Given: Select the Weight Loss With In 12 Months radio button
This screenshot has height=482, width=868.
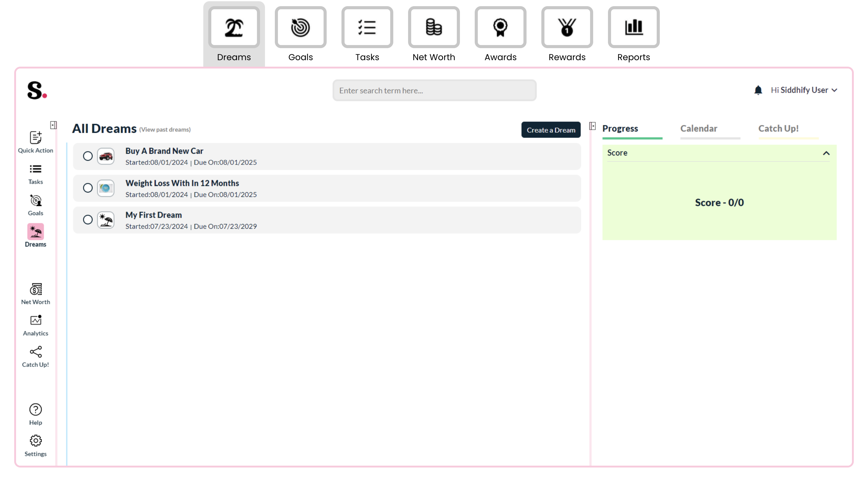Looking at the screenshot, I should pyautogui.click(x=88, y=188).
